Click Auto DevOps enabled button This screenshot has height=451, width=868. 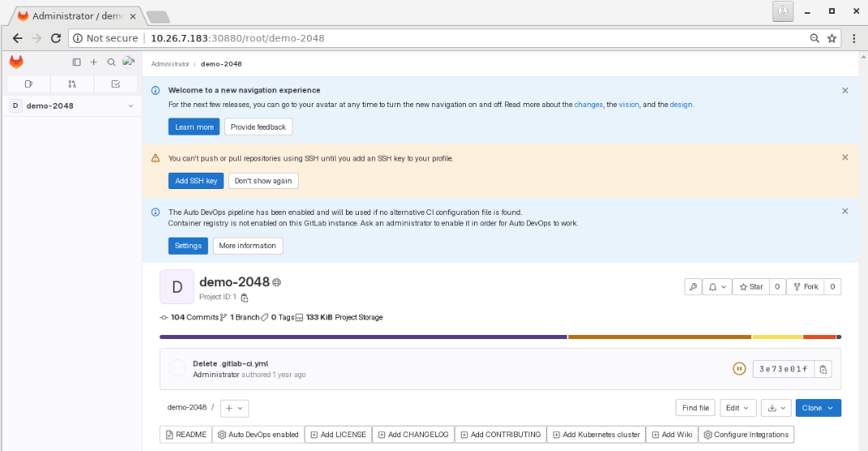coord(258,435)
